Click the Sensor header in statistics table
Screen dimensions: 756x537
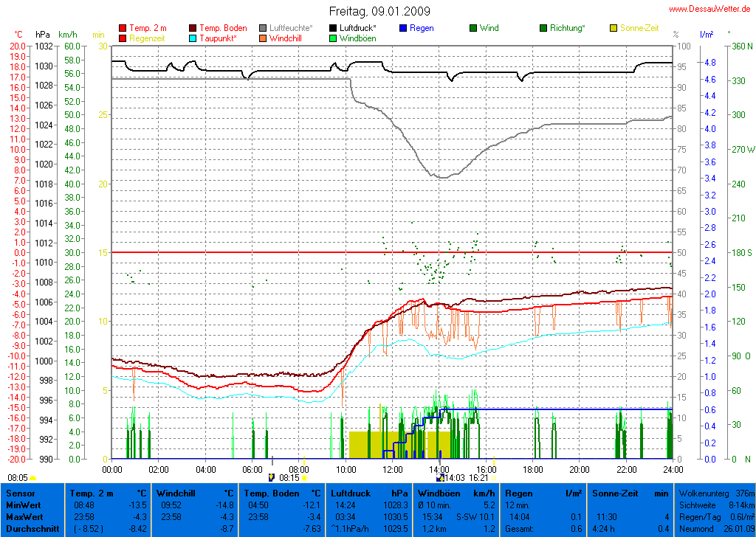click(x=20, y=492)
